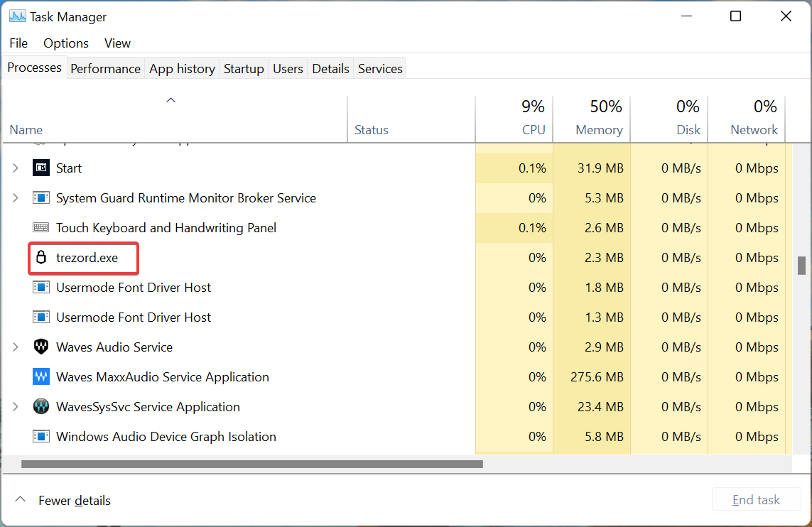This screenshot has width=812, height=527.
Task: Switch to the App history tab
Action: [x=183, y=69]
